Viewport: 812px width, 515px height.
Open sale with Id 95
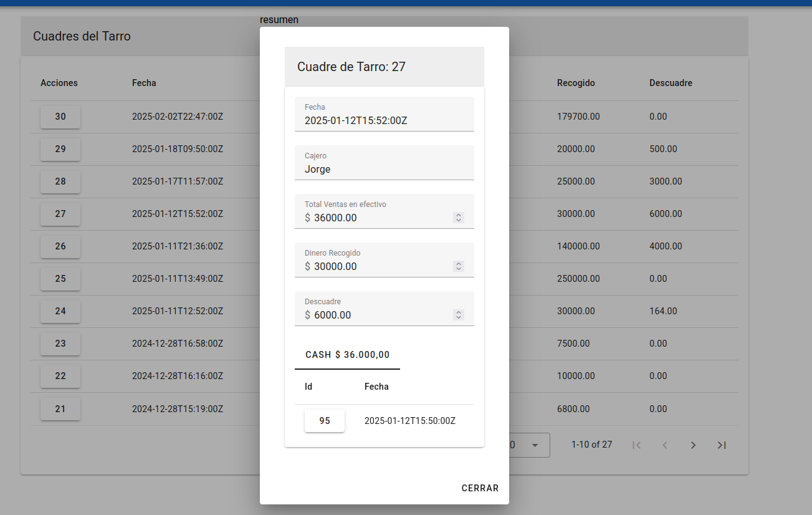[x=325, y=421]
